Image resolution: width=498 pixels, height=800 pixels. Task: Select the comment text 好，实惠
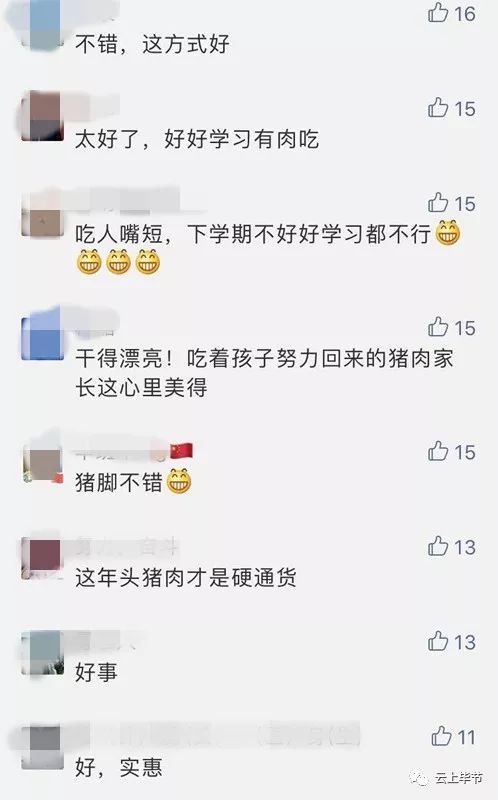118,767
